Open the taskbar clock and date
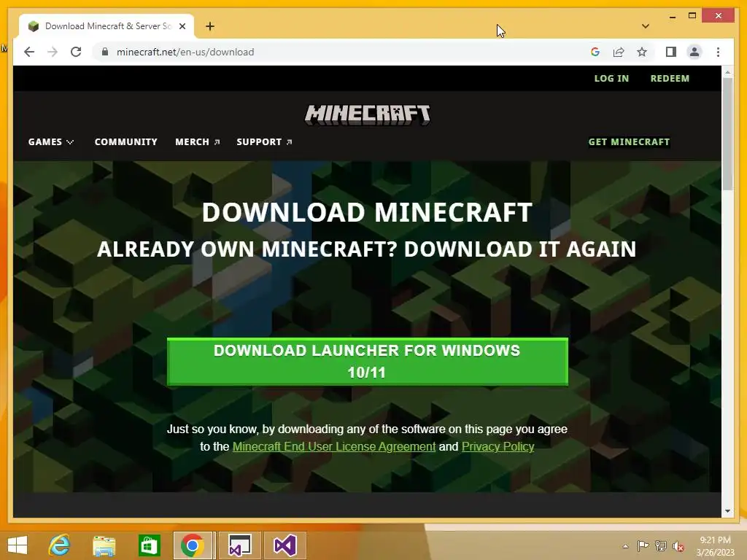This screenshot has height=560, width=747. pyautogui.click(x=715, y=546)
